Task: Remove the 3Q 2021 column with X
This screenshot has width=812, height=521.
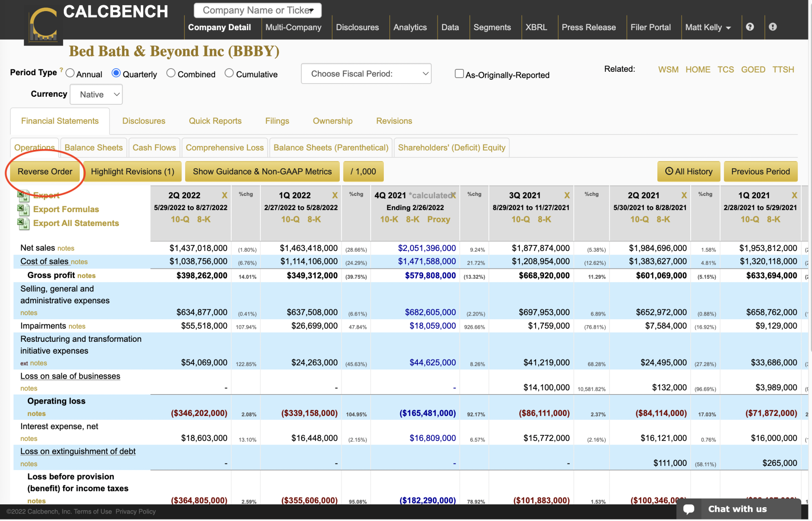Action: click(x=567, y=195)
